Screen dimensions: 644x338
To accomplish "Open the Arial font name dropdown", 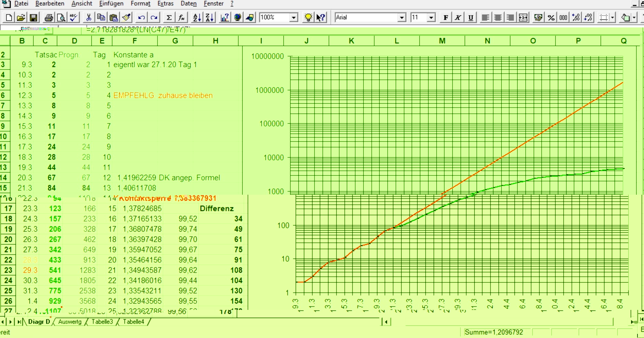I will [x=402, y=17].
